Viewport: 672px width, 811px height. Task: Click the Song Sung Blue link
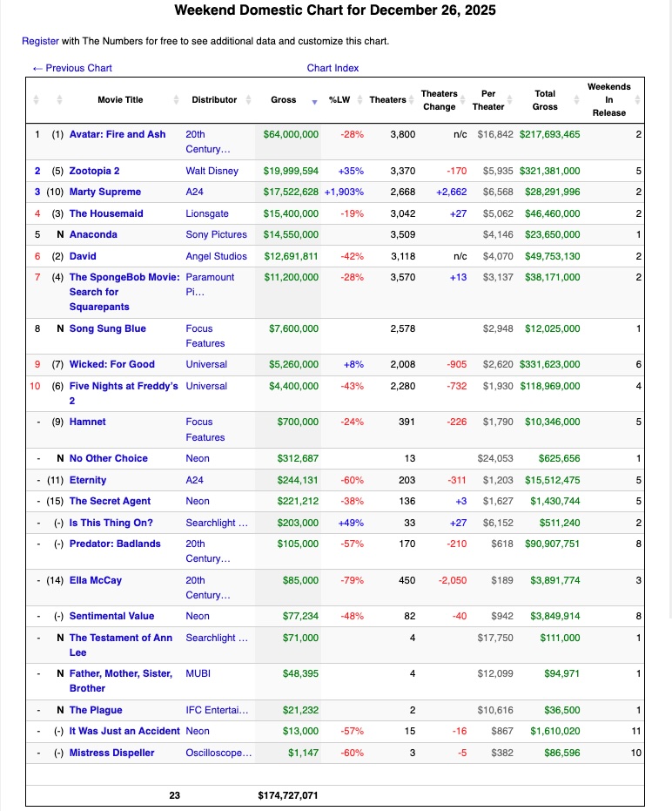click(x=108, y=328)
